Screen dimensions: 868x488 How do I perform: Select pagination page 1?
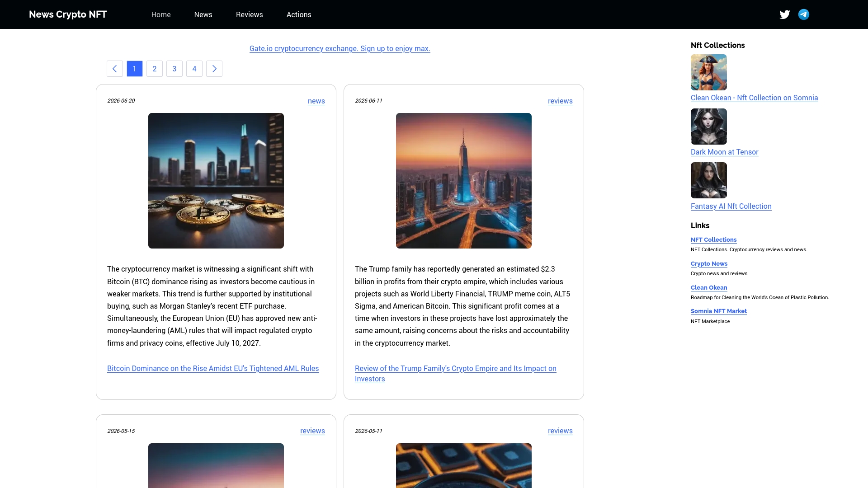(135, 69)
